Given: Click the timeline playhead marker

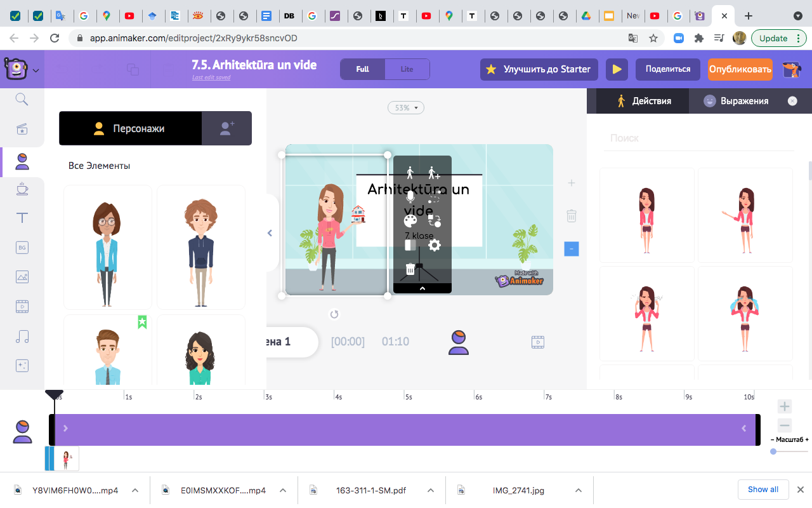Looking at the screenshot, I should point(54,395).
